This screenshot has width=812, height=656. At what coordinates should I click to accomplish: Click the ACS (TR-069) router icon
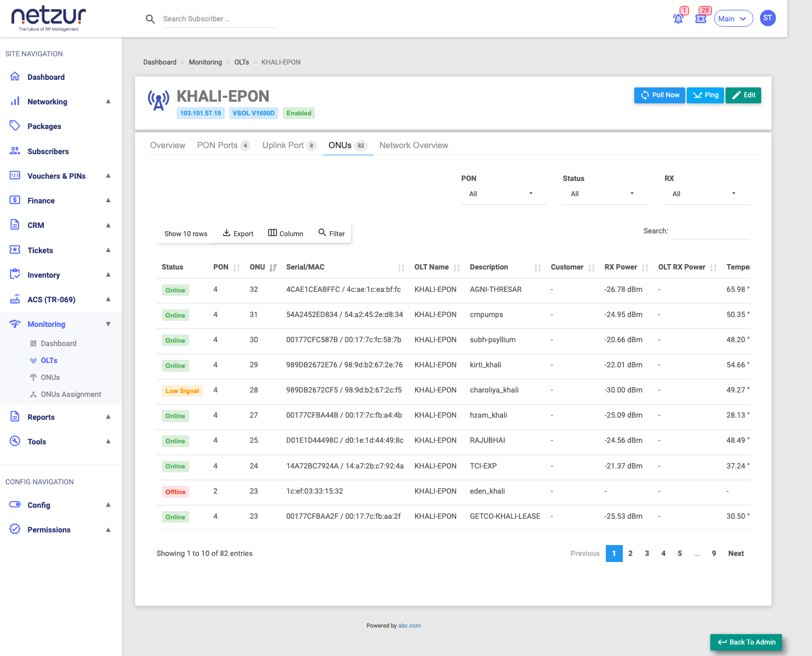(15, 299)
